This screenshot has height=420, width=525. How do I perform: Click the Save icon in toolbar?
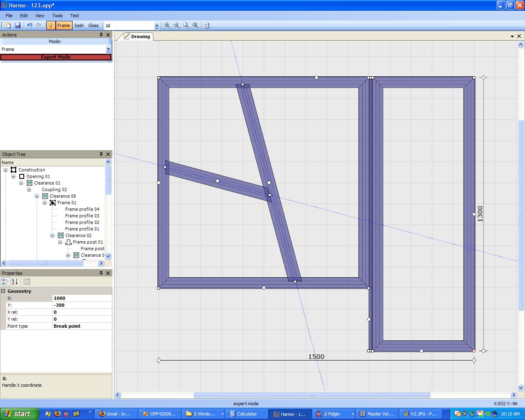click(x=18, y=25)
